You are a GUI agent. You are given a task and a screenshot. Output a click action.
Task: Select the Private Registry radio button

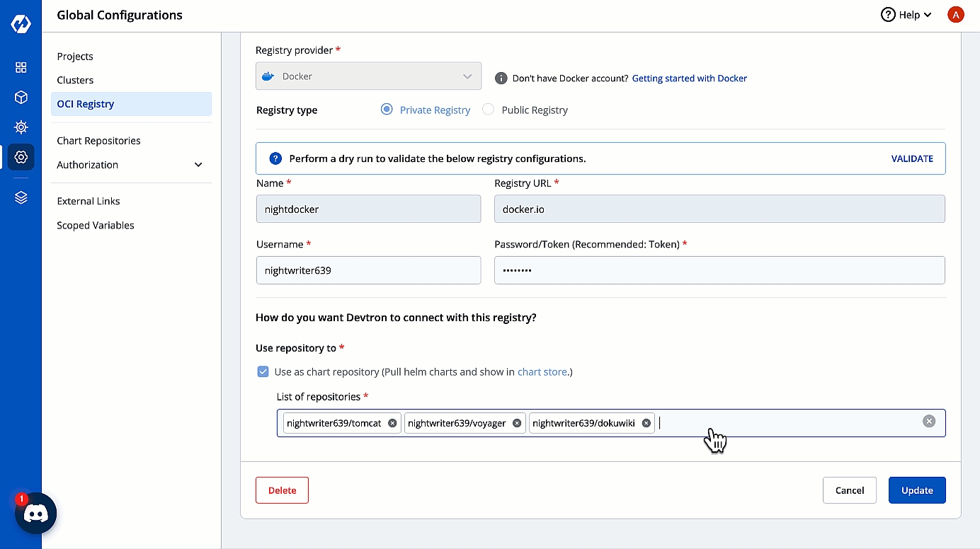click(x=387, y=110)
